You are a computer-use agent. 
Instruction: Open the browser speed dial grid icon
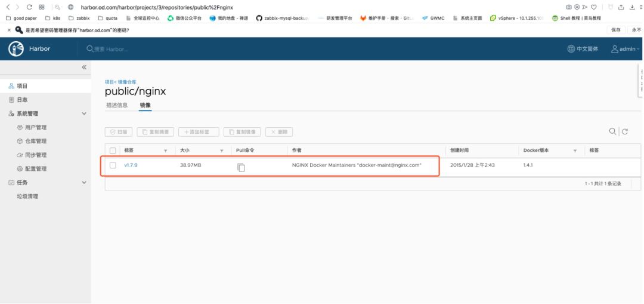click(42, 7)
